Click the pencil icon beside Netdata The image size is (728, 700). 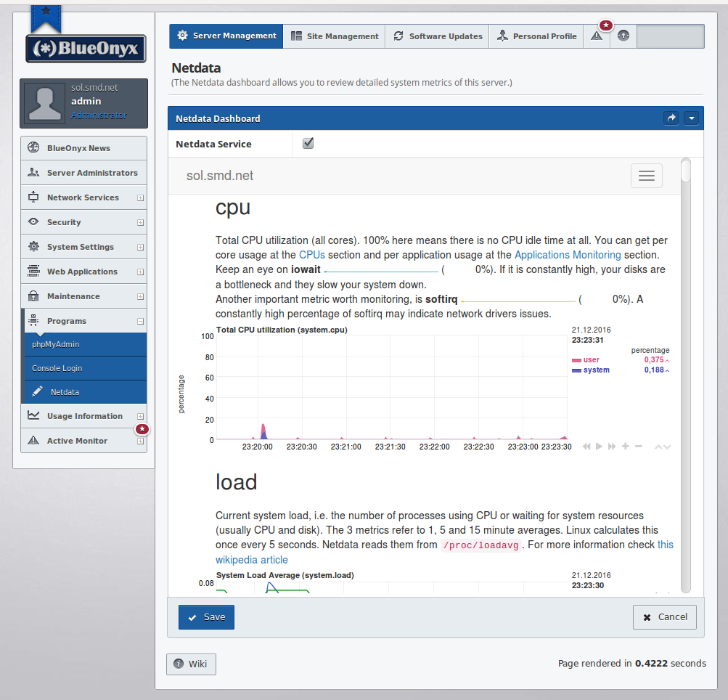pos(37,391)
